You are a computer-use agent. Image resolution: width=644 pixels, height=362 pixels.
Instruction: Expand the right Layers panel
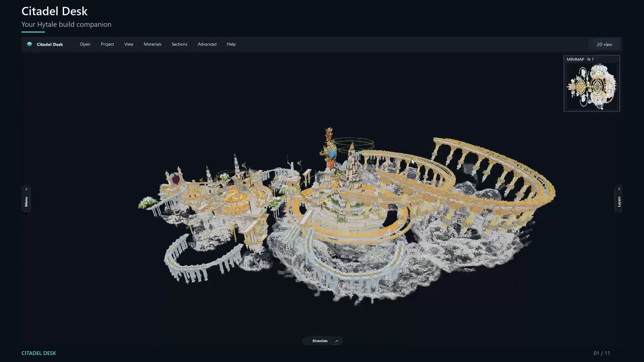pos(619,198)
